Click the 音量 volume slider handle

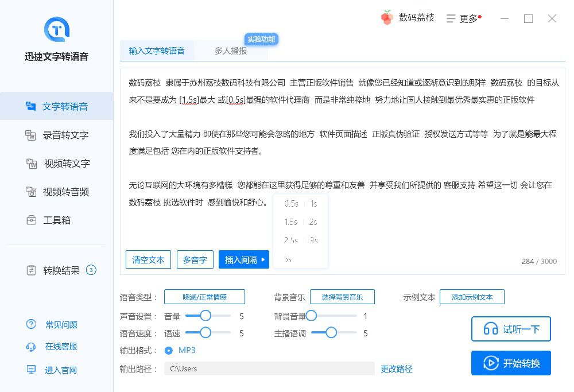[x=205, y=316]
